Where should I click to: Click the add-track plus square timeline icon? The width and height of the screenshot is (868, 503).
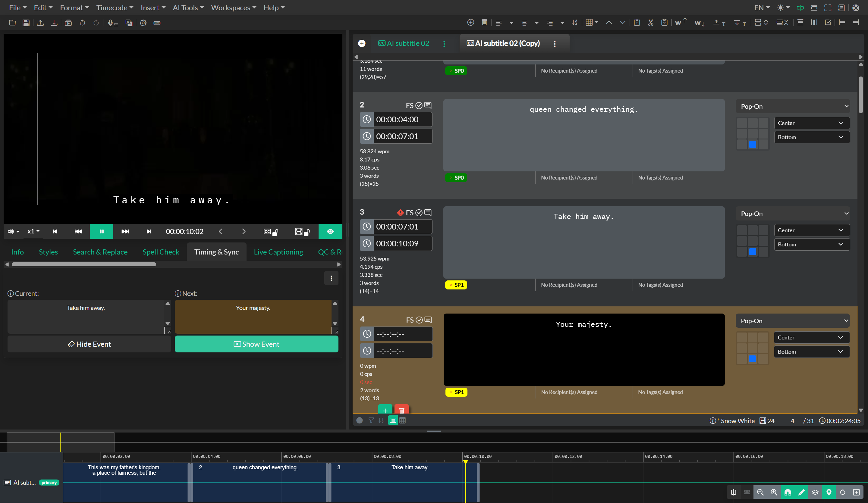[856, 492]
